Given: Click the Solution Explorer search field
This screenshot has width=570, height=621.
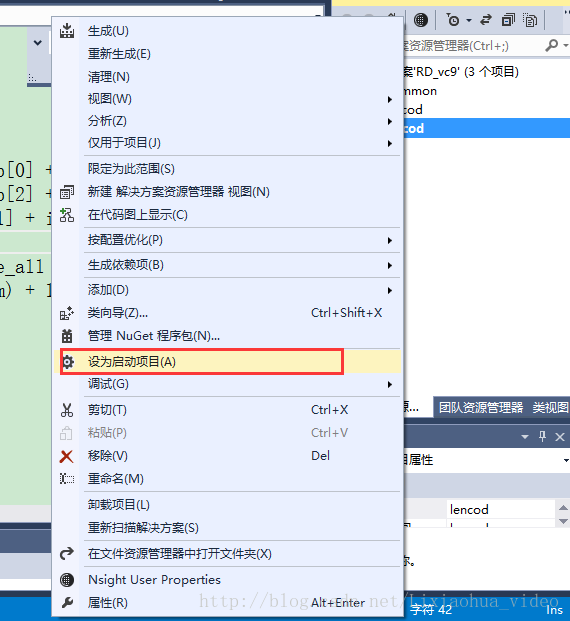Looking at the screenshot, I should pyautogui.click(x=473, y=46).
